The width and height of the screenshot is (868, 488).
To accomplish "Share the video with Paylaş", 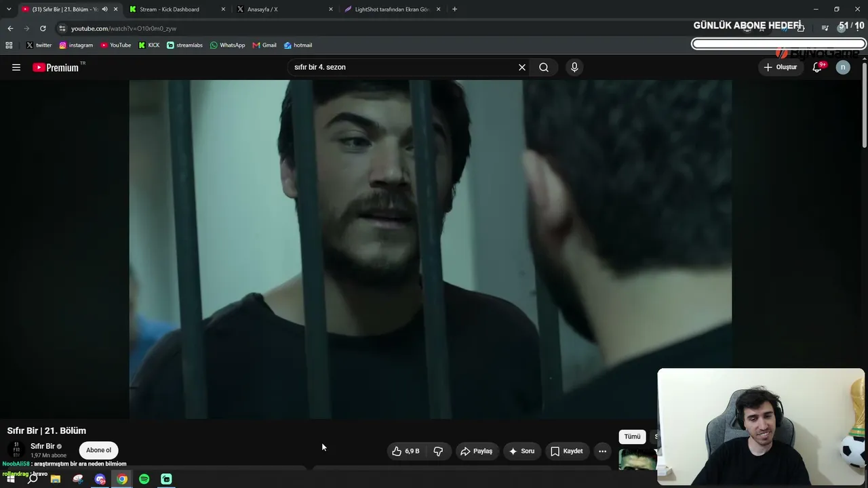I will pos(476,451).
